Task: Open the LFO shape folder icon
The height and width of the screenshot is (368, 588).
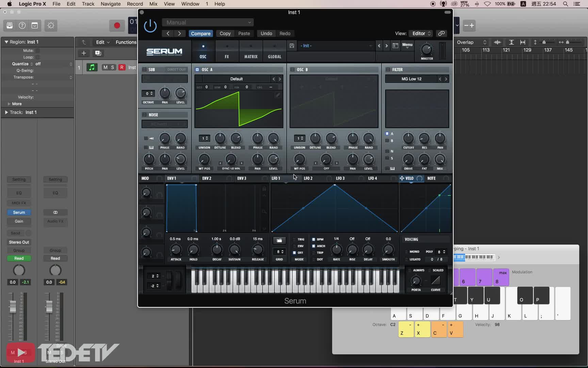Action: (x=279, y=241)
